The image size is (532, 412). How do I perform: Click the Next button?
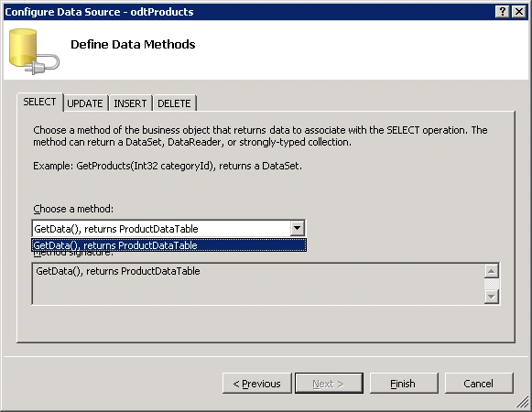(329, 384)
